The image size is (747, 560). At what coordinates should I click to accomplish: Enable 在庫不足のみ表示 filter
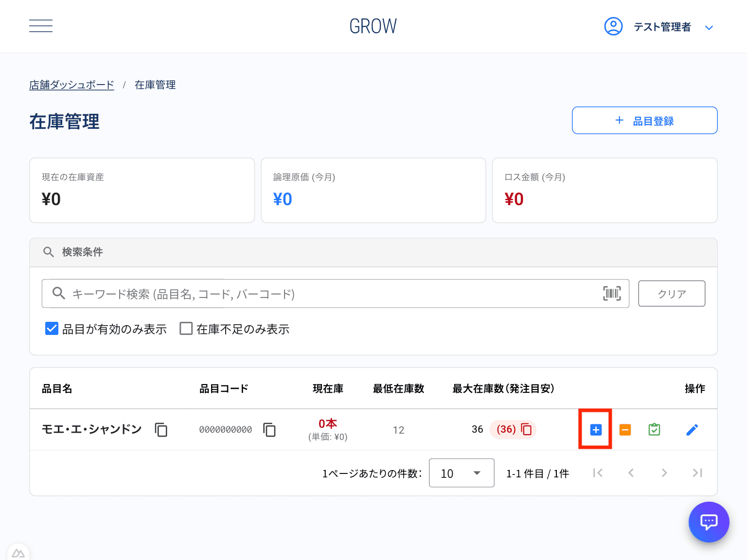pyautogui.click(x=186, y=329)
